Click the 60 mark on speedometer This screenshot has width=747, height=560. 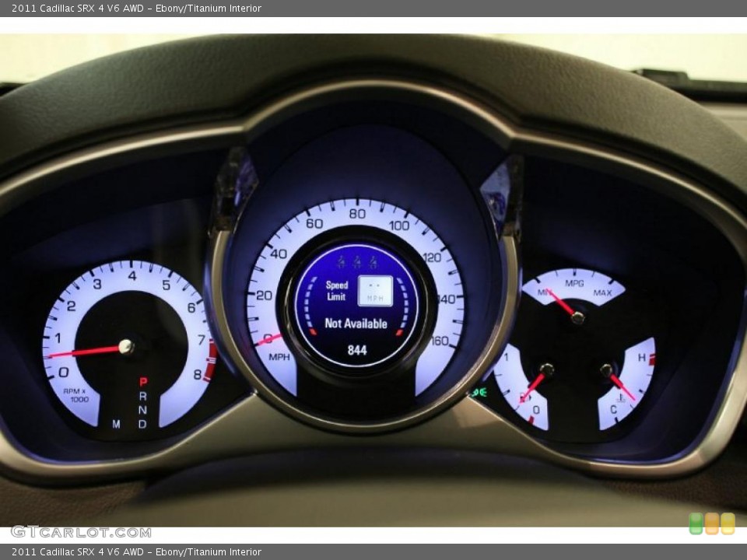click(x=314, y=223)
